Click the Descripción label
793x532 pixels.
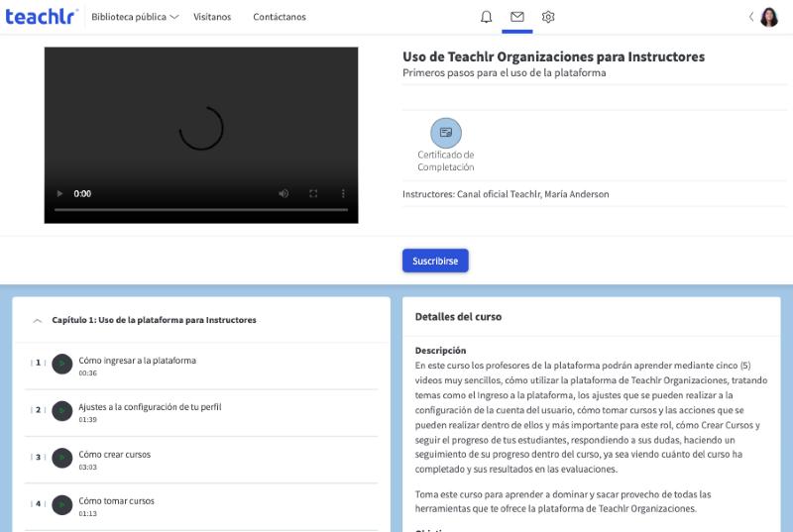[440, 350]
